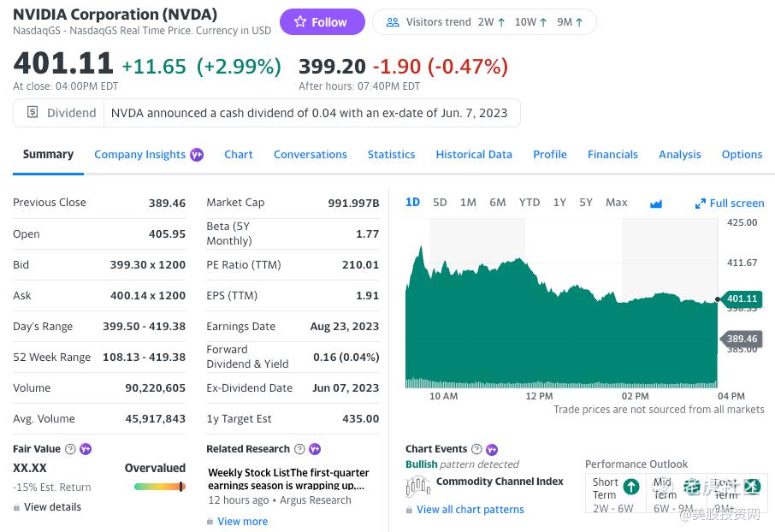The image size is (775, 532).
Task: Click View all chart patterns link
Action: point(470,510)
